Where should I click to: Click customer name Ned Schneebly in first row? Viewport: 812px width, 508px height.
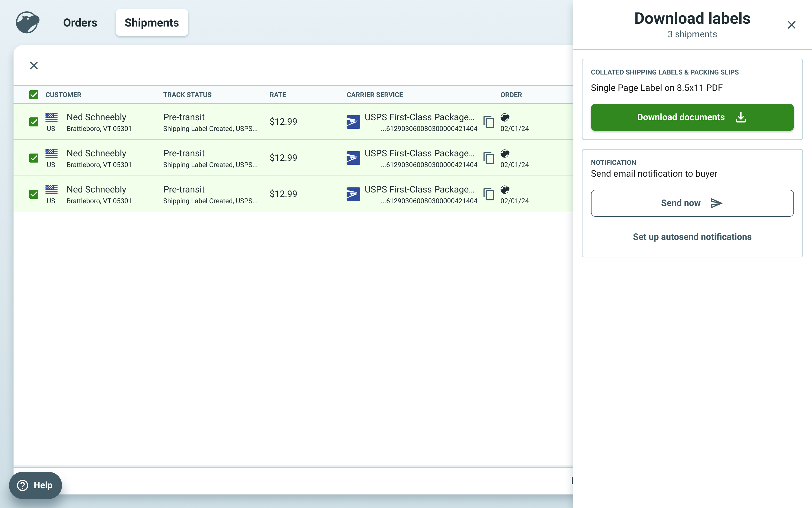pos(96,117)
